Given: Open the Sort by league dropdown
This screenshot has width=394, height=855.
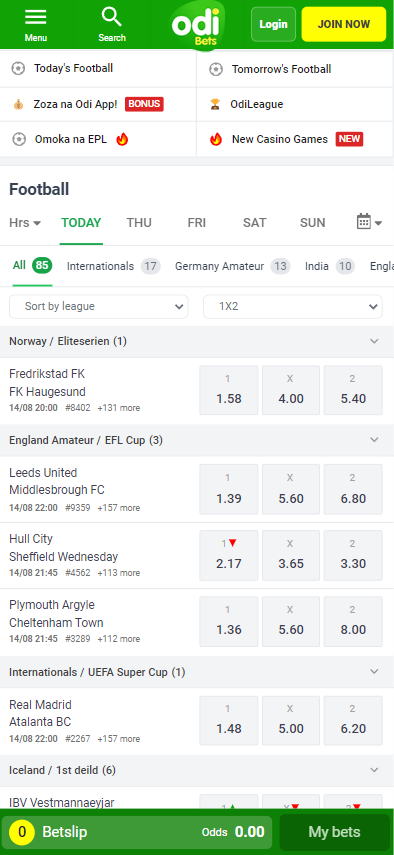Looking at the screenshot, I should [x=99, y=306].
